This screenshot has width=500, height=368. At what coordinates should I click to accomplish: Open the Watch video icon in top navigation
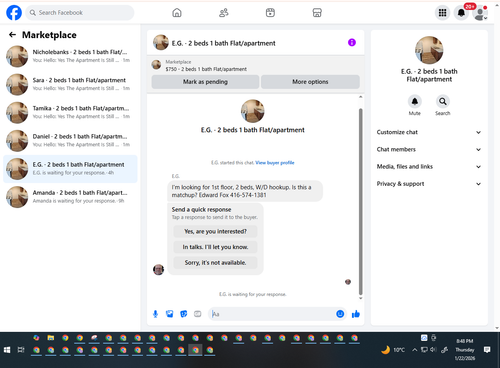(270, 13)
